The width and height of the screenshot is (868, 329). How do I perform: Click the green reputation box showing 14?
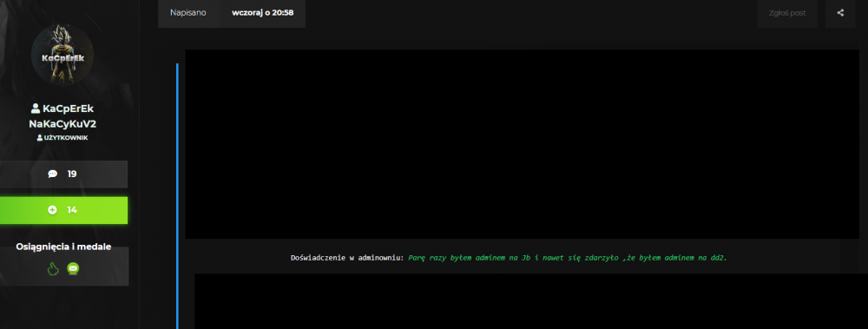point(63,210)
